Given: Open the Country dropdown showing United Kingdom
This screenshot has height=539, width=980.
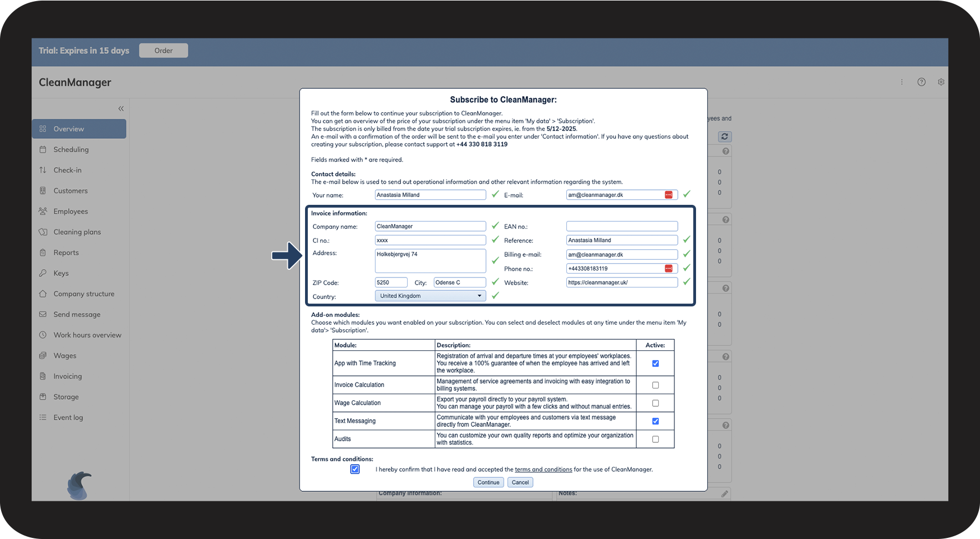Looking at the screenshot, I should 430,296.
